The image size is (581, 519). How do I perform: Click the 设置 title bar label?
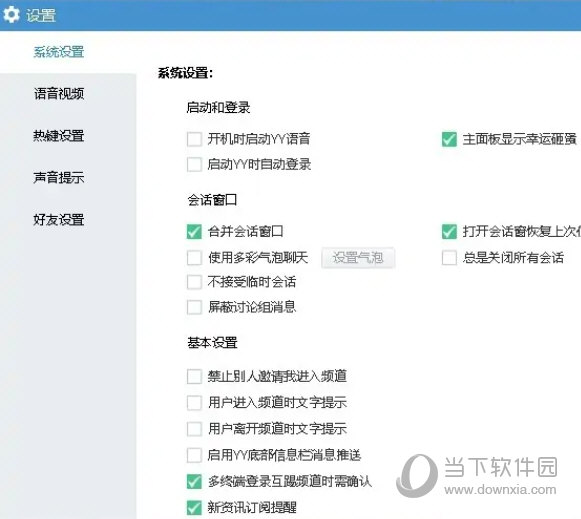tap(41, 16)
